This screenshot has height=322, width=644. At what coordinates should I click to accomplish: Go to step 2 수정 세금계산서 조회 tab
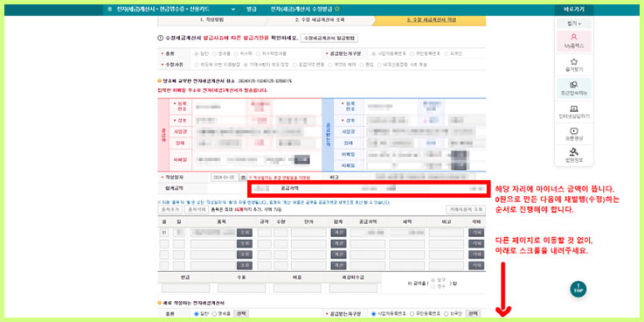pos(320,20)
